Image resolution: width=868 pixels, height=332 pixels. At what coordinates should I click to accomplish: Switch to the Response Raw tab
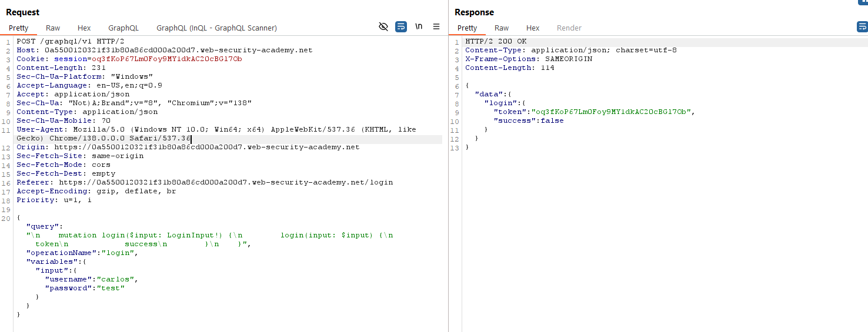click(502, 28)
